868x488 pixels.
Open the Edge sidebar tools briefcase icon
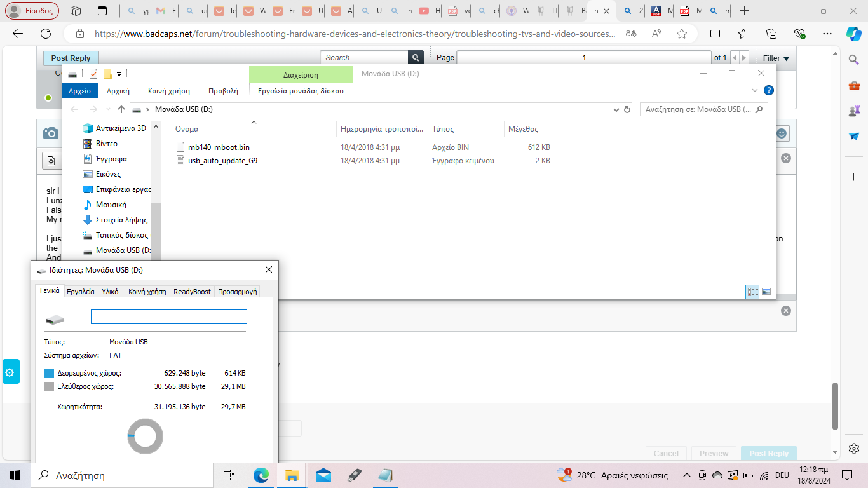point(854,85)
